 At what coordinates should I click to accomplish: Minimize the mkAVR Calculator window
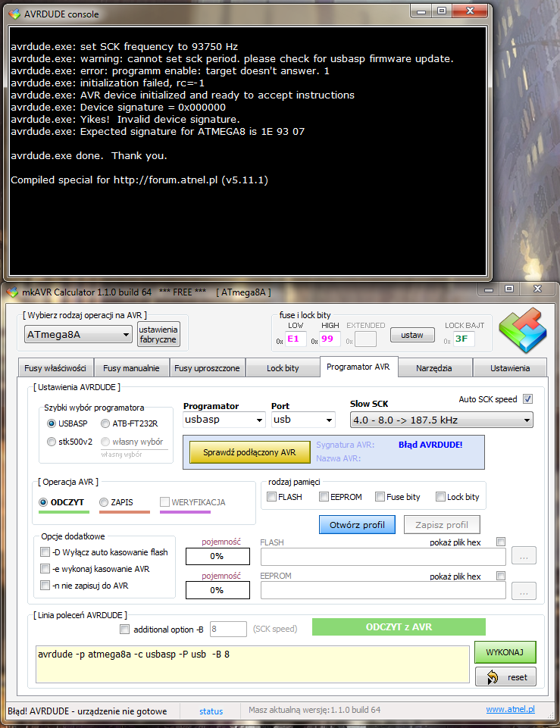[489, 289]
